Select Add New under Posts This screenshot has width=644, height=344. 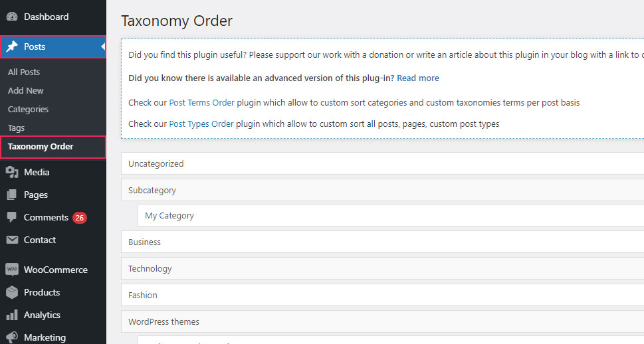click(26, 90)
